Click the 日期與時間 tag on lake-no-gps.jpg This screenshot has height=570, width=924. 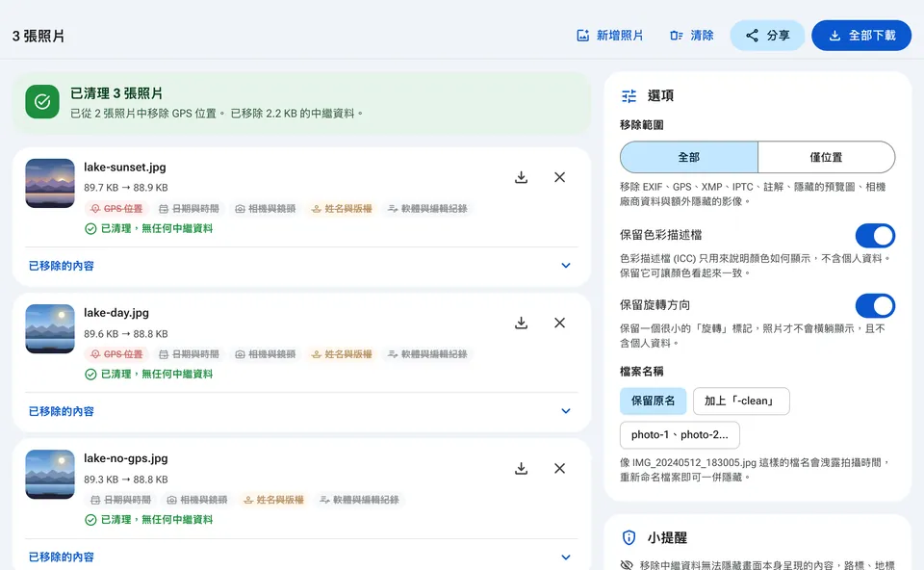coord(121,500)
